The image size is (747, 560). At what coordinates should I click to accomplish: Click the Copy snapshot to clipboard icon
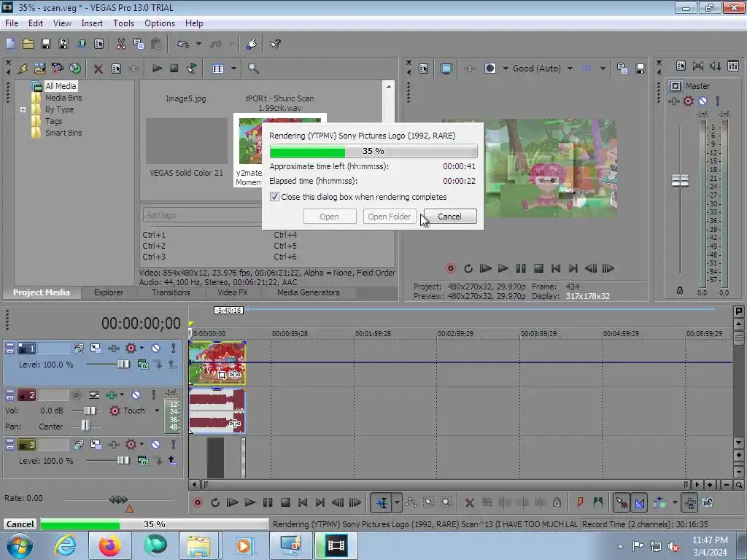click(622, 69)
